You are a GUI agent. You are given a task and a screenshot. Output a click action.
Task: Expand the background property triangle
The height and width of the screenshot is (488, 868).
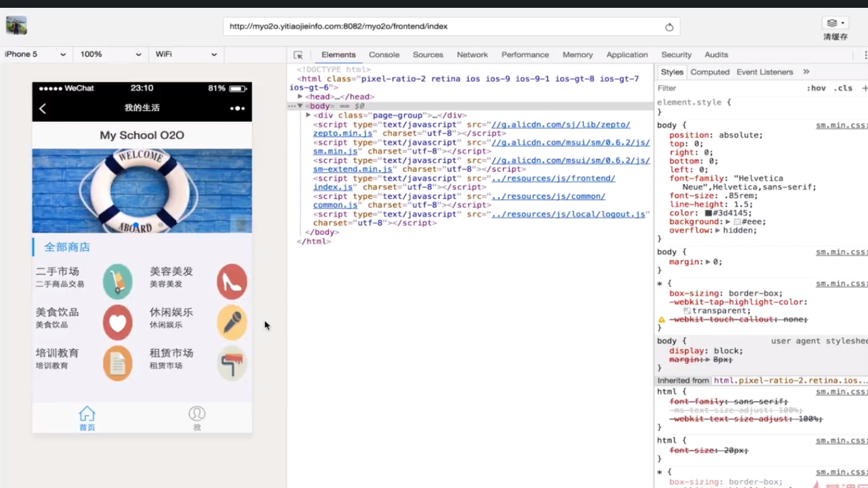728,222
